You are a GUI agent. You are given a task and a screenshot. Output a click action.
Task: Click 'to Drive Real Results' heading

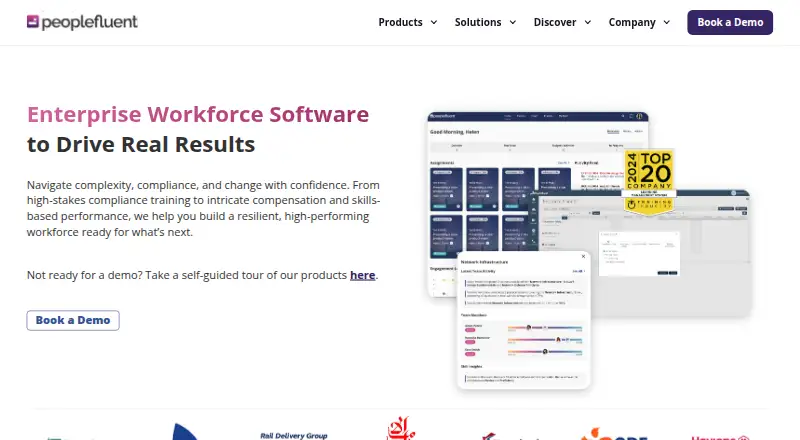tap(141, 144)
